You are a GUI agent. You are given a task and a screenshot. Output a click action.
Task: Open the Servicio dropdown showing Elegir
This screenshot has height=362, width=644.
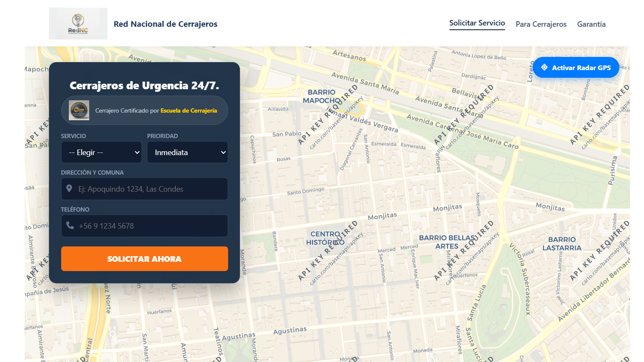tap(102, 152)
